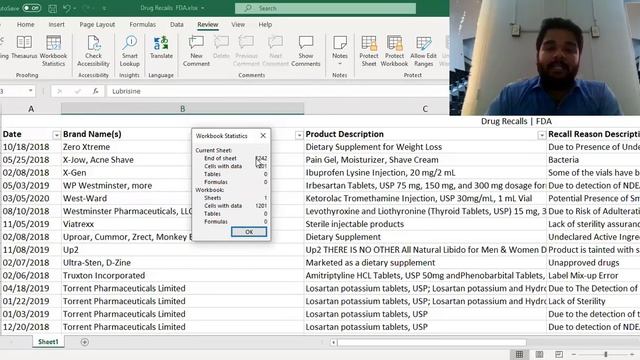Open Allow Edit Ranges
Viewport: 640px width, 360px height.
point(423,51)
